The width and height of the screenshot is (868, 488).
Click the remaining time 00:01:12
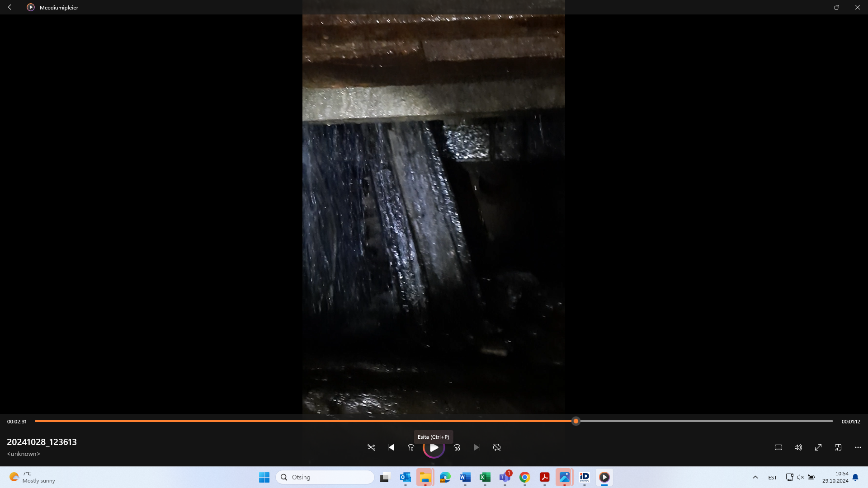click(x=851, y=422)
